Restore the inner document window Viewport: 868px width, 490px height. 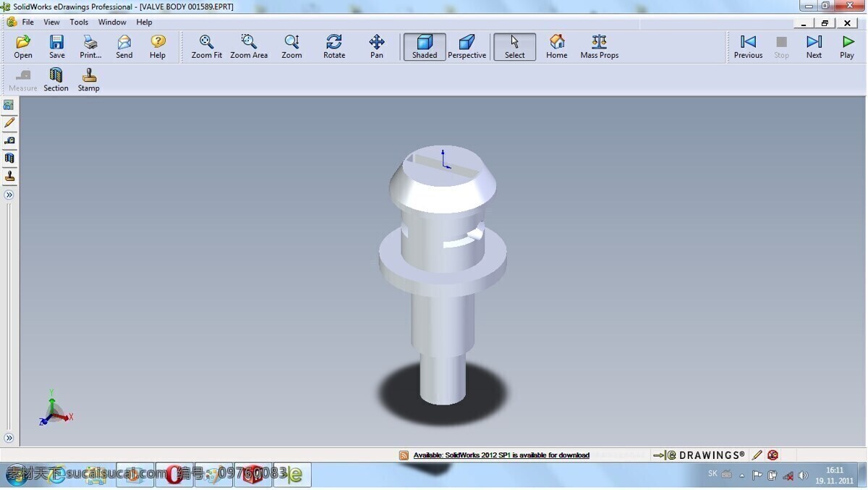(825, 22)
